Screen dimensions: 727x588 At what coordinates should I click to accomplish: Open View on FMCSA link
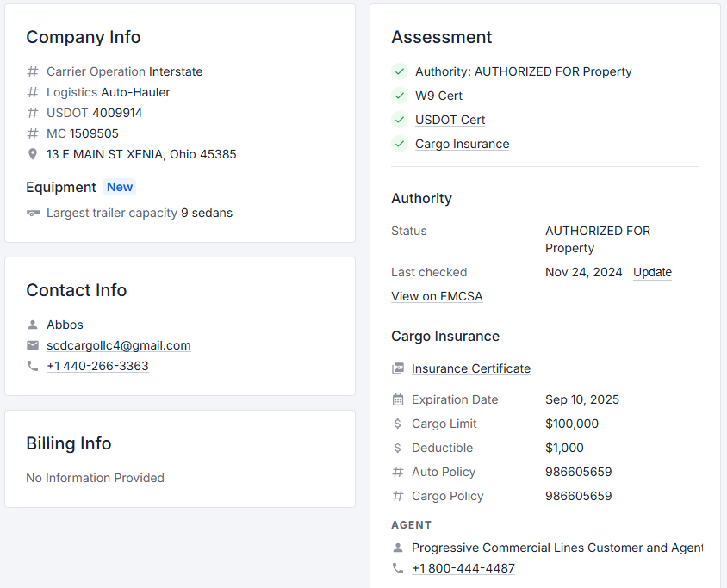437,296
